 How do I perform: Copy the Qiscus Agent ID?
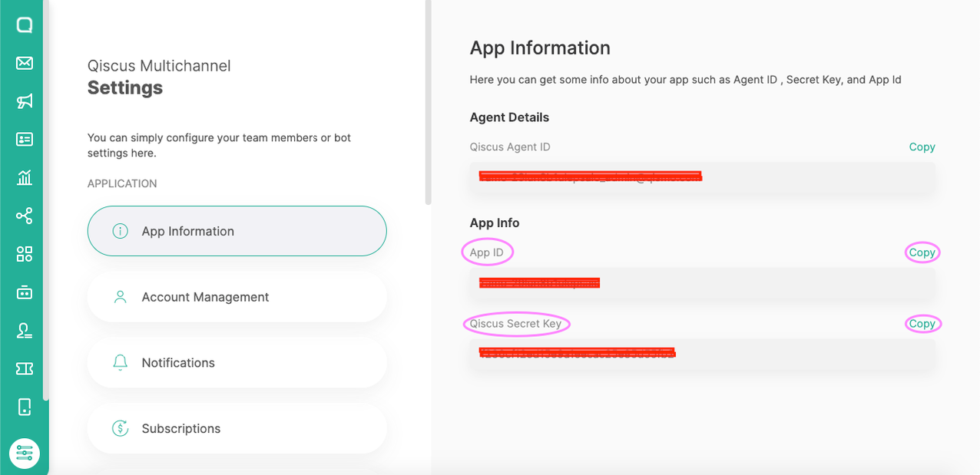922,147
